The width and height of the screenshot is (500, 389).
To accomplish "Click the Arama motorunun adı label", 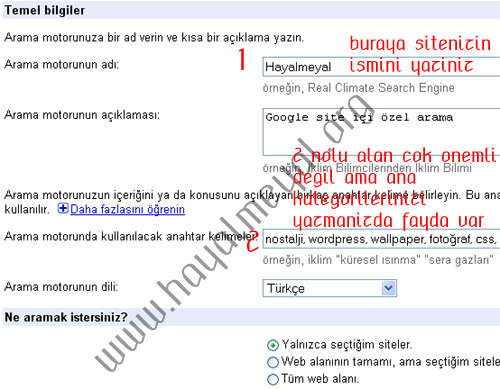I will click(62, 64).
